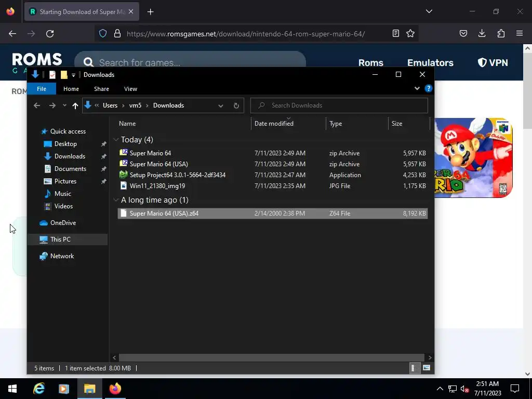Open the taskbar notification center icon

pos(515,389)
